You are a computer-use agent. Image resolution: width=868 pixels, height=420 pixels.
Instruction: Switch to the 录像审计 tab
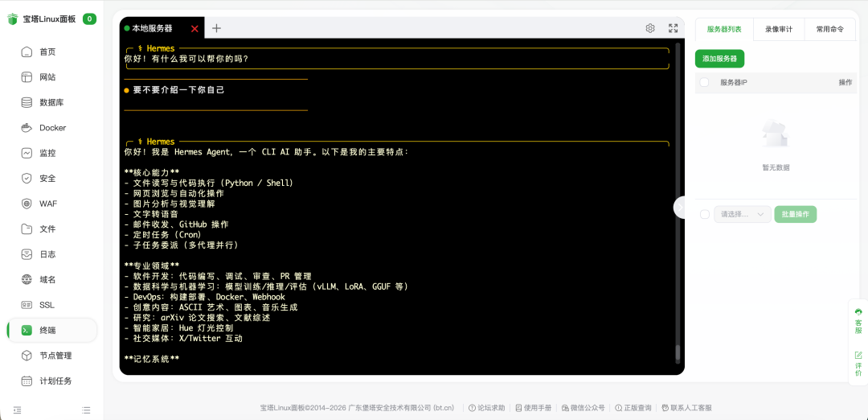click(779, 30)
